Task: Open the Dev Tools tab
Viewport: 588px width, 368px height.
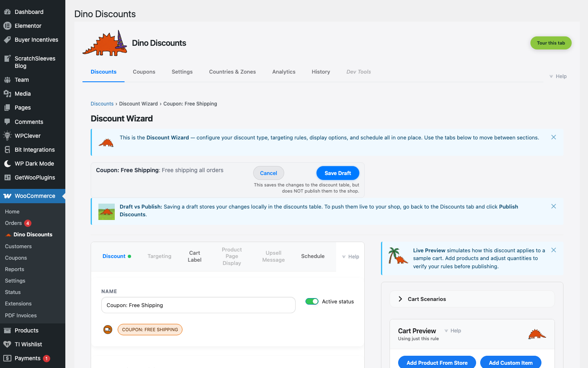Action: (x=359, y=72)
